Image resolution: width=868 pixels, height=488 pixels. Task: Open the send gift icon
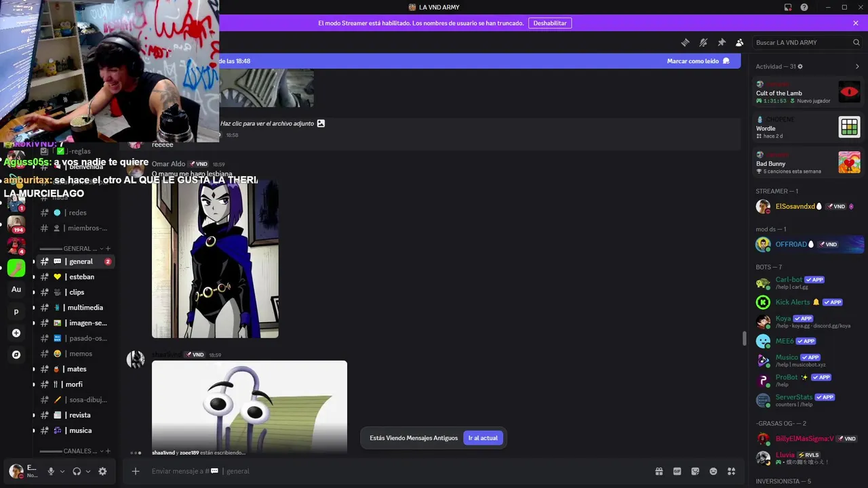[658, 471]
